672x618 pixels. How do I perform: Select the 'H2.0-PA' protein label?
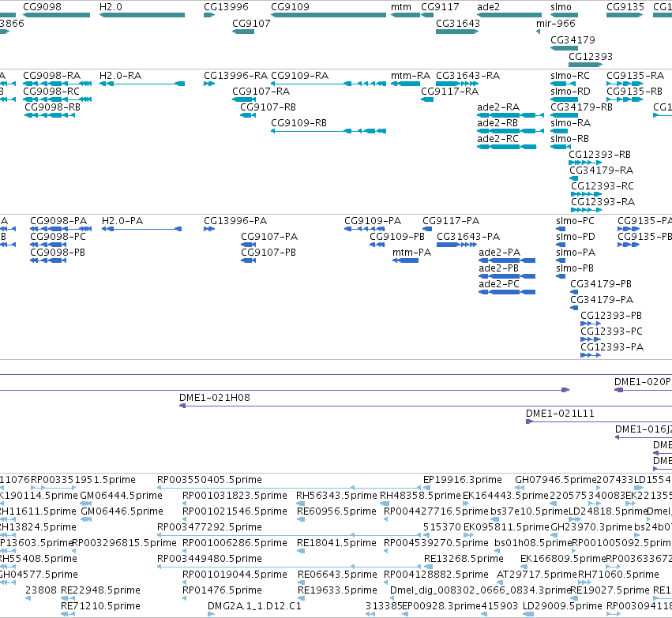pos(122,220)
